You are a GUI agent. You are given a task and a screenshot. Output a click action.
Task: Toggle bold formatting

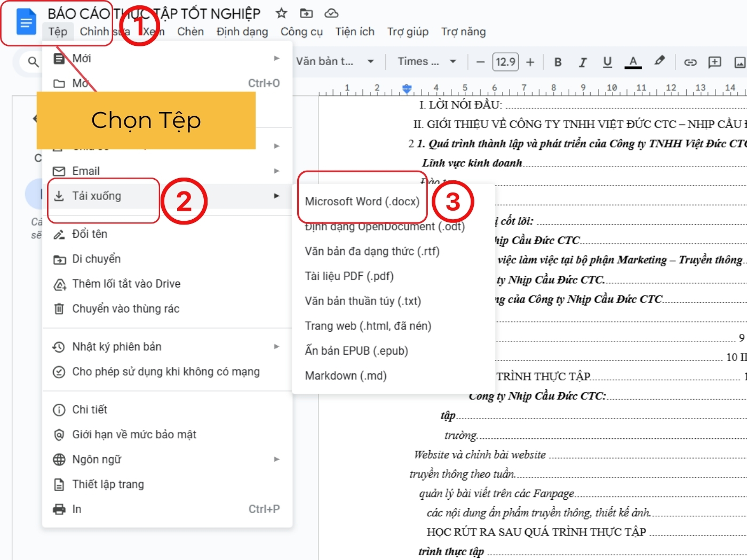pyautogui.click(x=558, y=62)
